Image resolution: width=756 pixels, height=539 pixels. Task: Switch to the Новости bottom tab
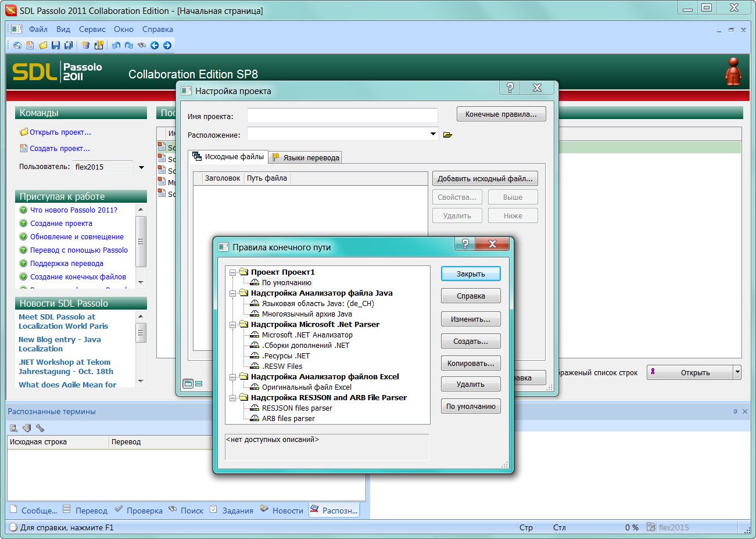tap(281, 510)
